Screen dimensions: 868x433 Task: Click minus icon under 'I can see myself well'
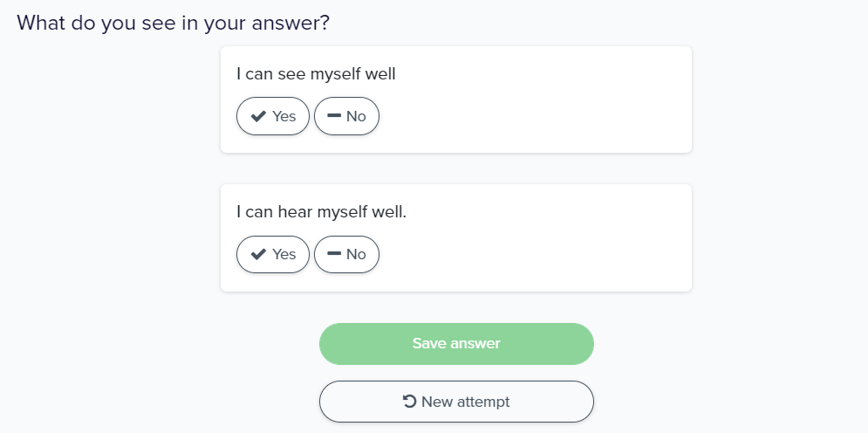click(334, 115)
